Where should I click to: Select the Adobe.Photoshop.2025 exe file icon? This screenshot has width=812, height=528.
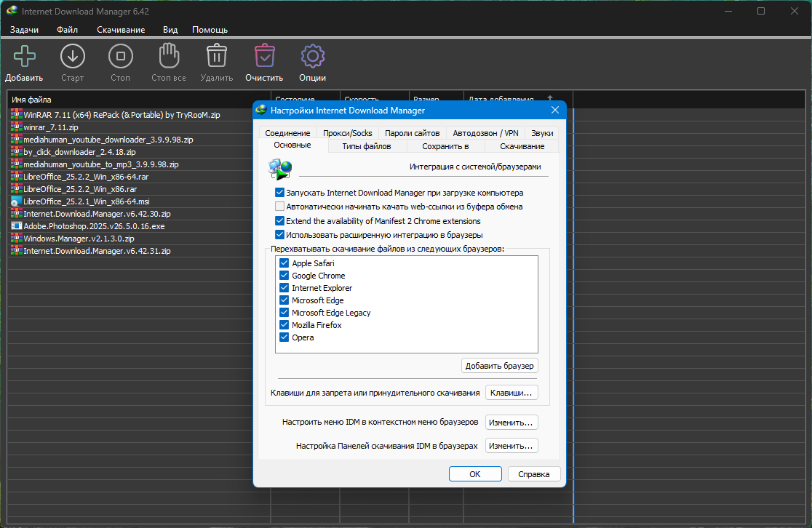tap(17, 226)
